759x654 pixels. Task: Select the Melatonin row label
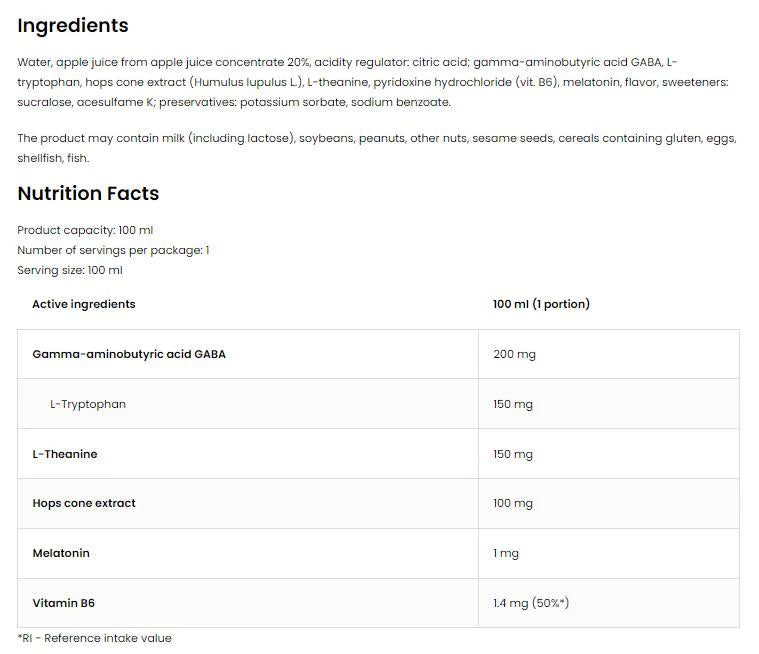61,553
